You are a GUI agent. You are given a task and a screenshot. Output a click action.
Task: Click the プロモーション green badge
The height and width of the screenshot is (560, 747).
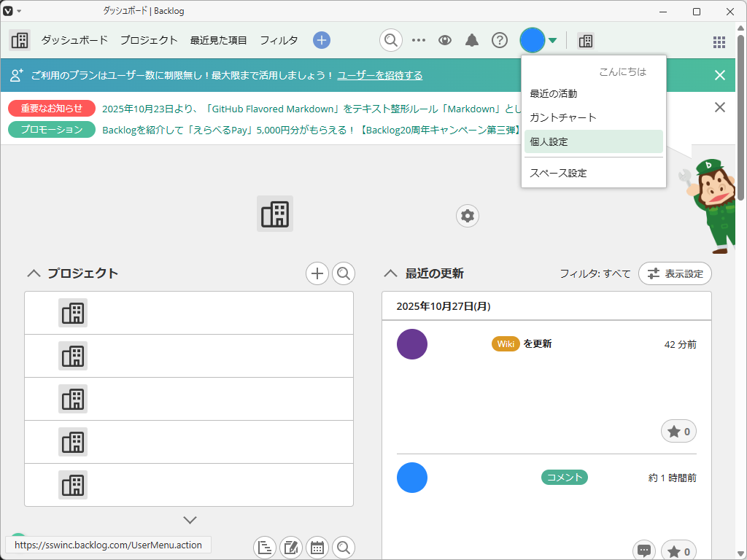point(52,130)
